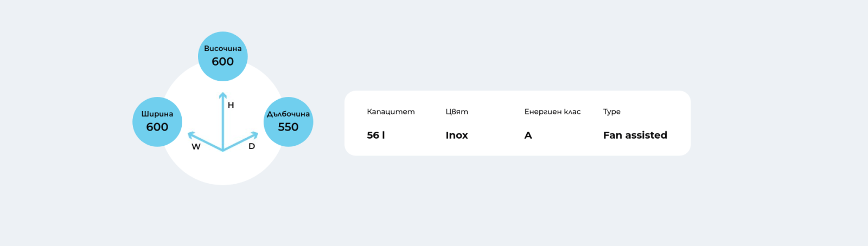Click the Ширина 600 width circle
Viewport: 868px width, 246px height.
pos(157,122)
